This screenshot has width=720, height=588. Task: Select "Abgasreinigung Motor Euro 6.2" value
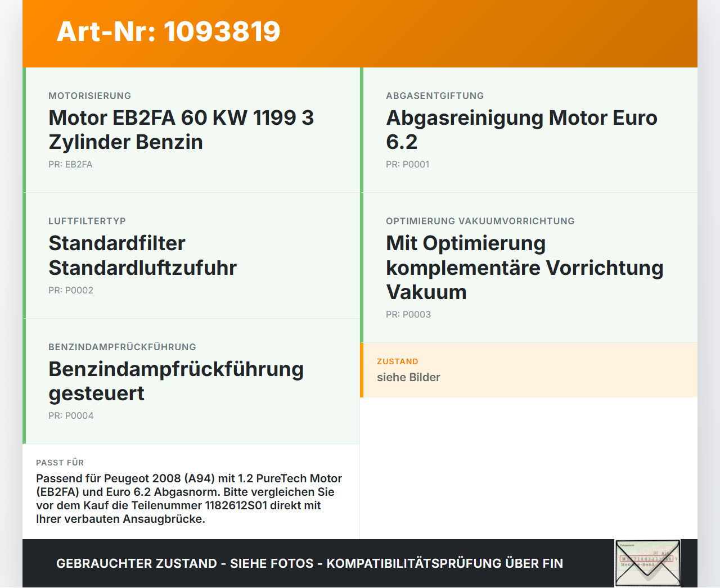(x=521, y=130)
